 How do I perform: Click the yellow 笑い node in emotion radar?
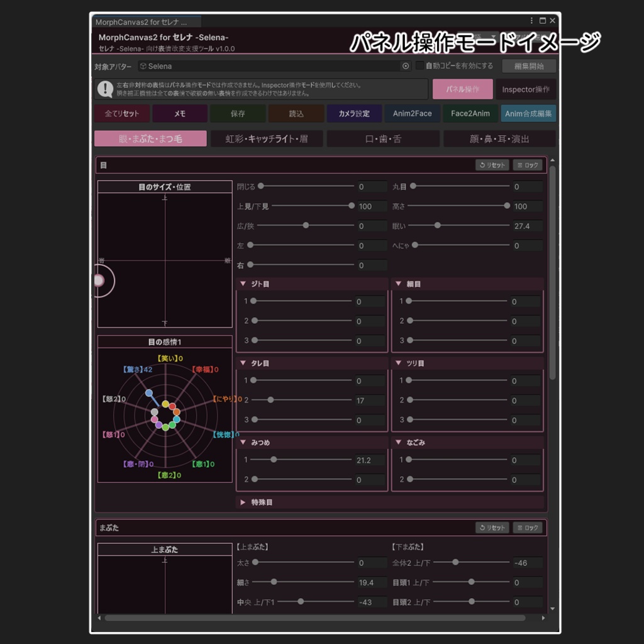click(165, 404)
